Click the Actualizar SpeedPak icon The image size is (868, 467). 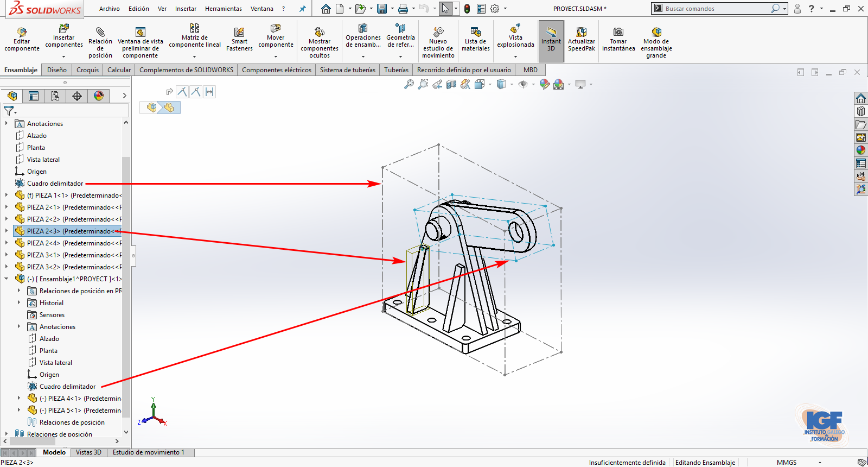coord(581,32)
